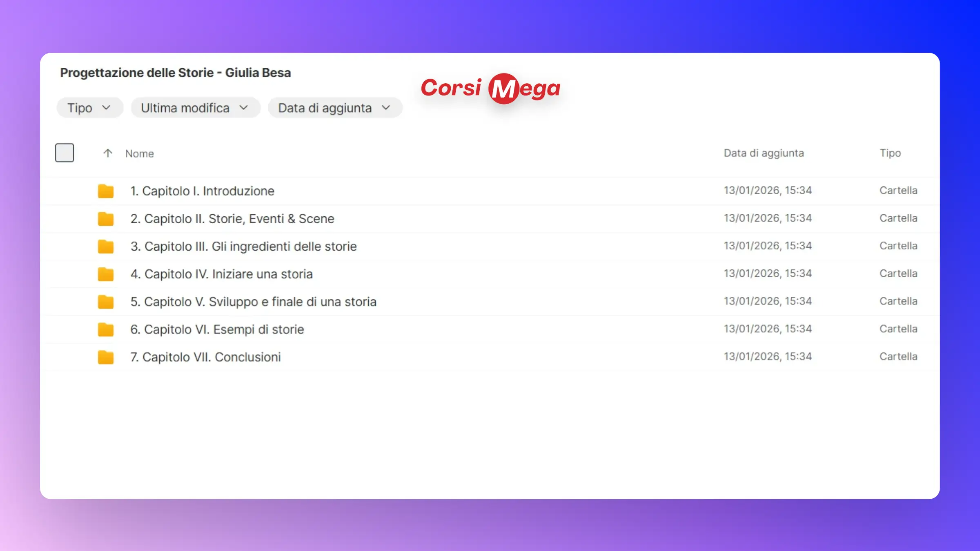Click the Tipo column header

coord(890,153)
